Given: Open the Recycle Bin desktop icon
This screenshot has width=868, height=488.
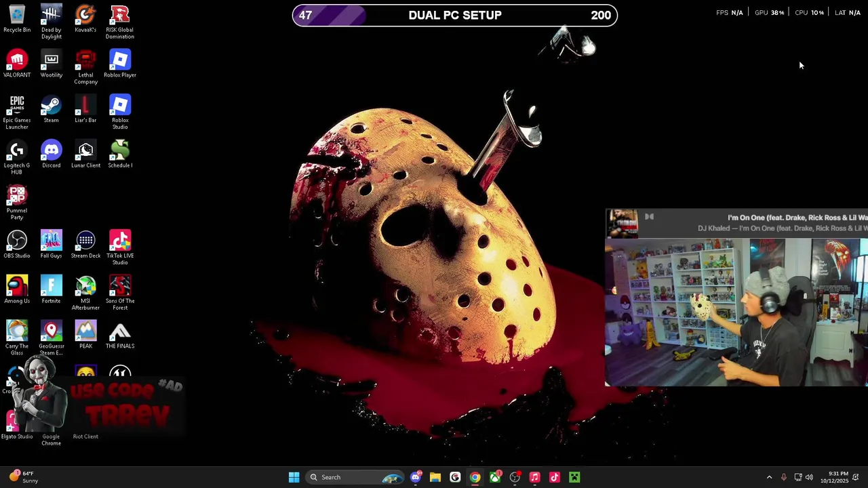Looking at the screenshot, I should point(17,19).
